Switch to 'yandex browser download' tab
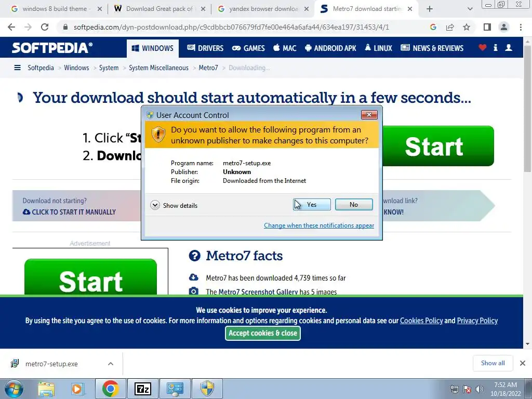The height and width of the screenshot is (399, 532). (263, 9)
